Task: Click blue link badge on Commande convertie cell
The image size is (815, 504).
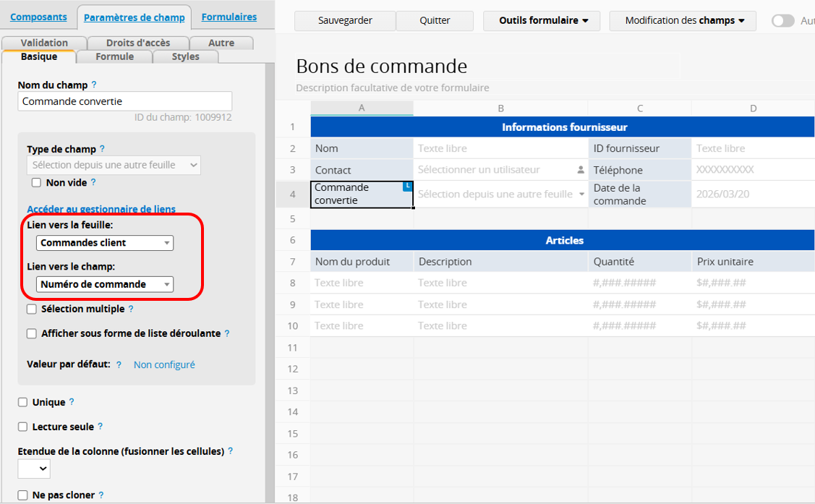Action: (x=408, y=187)
